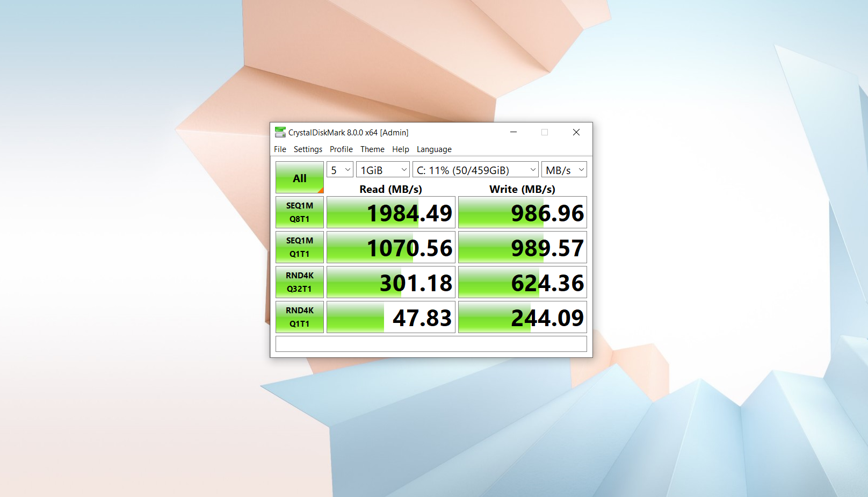This screenshot has height=497, width=868.
Task: Click the 624.36 write result
Action: (523, 282)
